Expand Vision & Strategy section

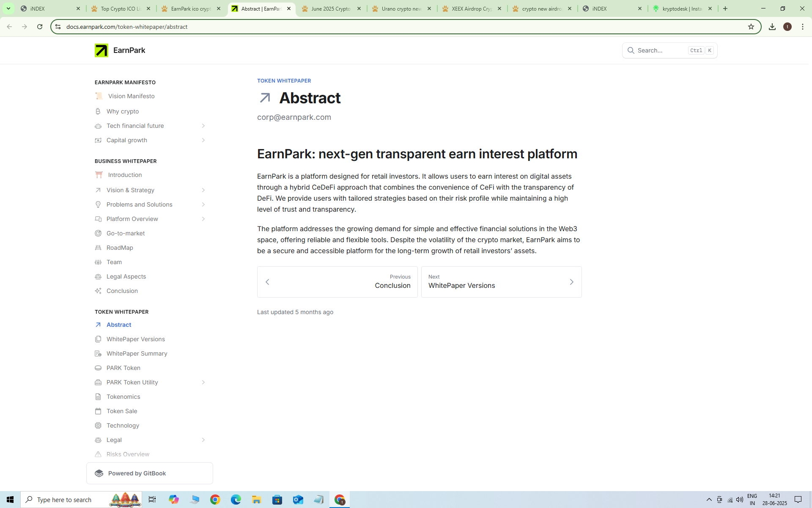tap(203, 190)
